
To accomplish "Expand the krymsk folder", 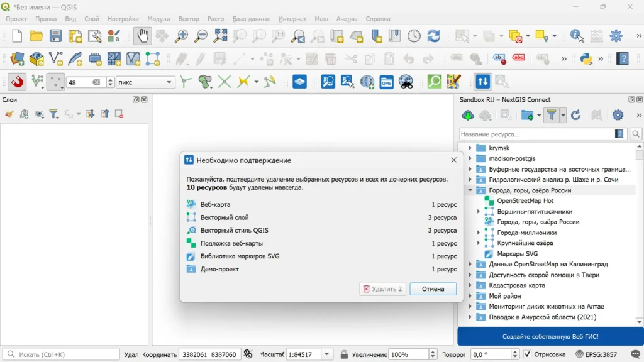I will point(470,148).
